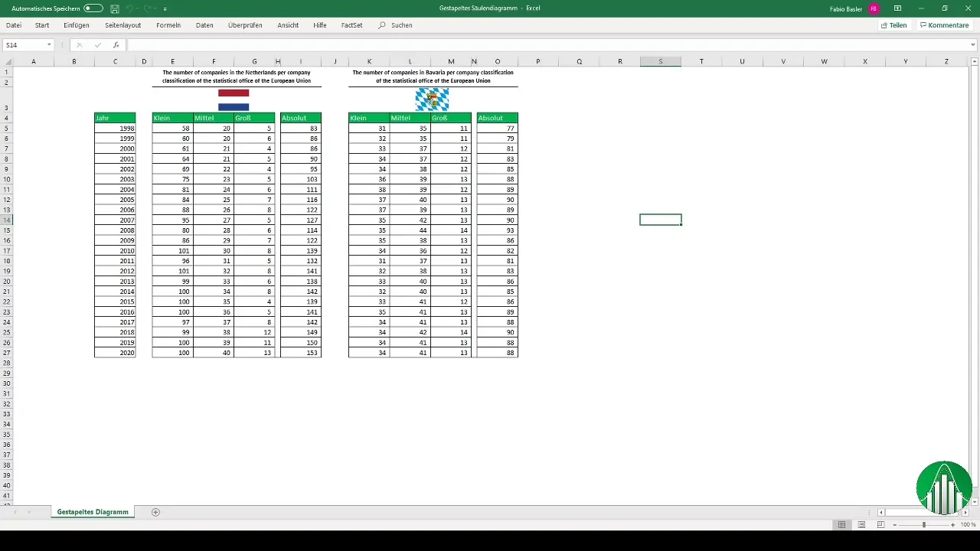Toggle the Automatisches Speichern switch
The image size is (980, 551).
(x=93, y=8)
